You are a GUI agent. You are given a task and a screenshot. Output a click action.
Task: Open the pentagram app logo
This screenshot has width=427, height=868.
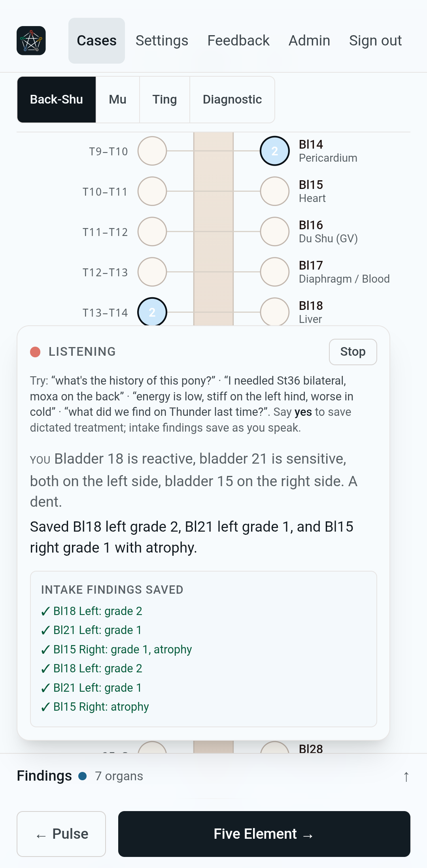click(31, 41)
